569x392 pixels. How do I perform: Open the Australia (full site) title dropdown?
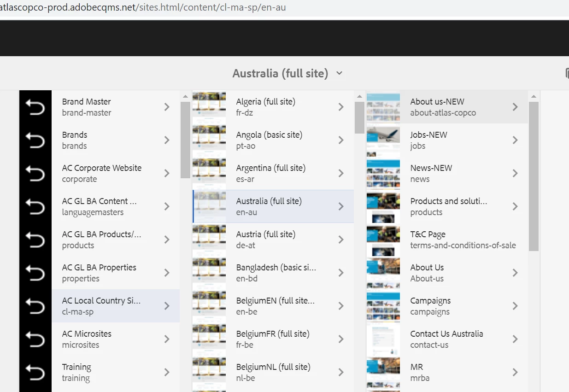coord(340,73)
